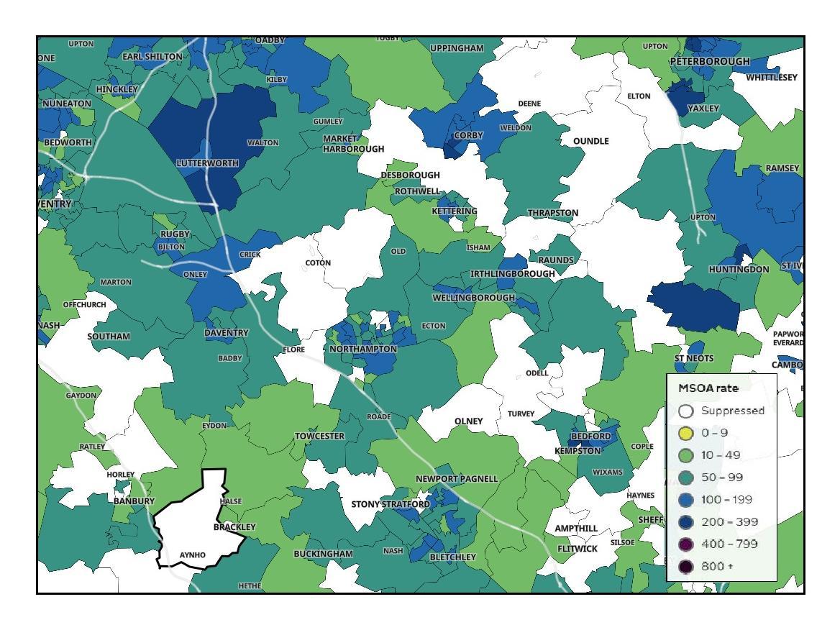Click the Earl Shilton label
840x630 pixels.
(152, 56)
